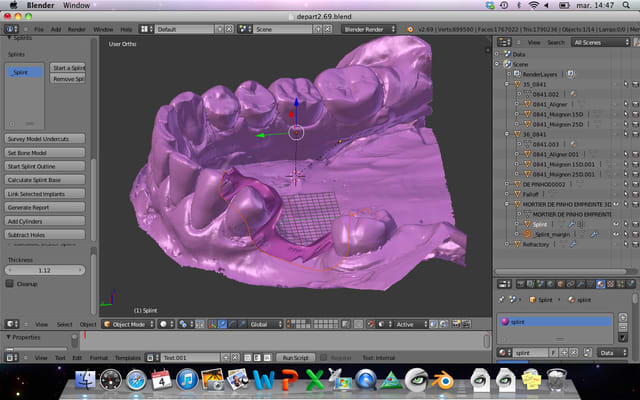
Task: Click the OpenGL render image camera icon
Action: tap(456, 324)
